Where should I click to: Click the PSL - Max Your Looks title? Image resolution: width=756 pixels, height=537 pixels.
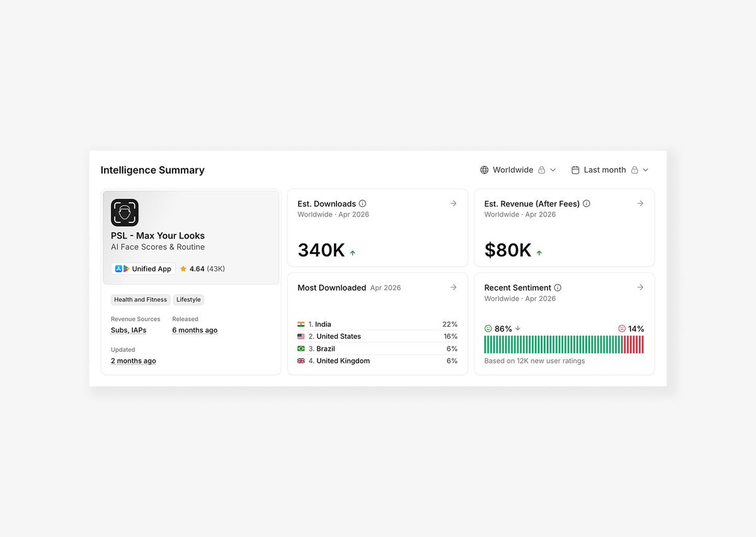pyautogui.click(x=157, y=235)
